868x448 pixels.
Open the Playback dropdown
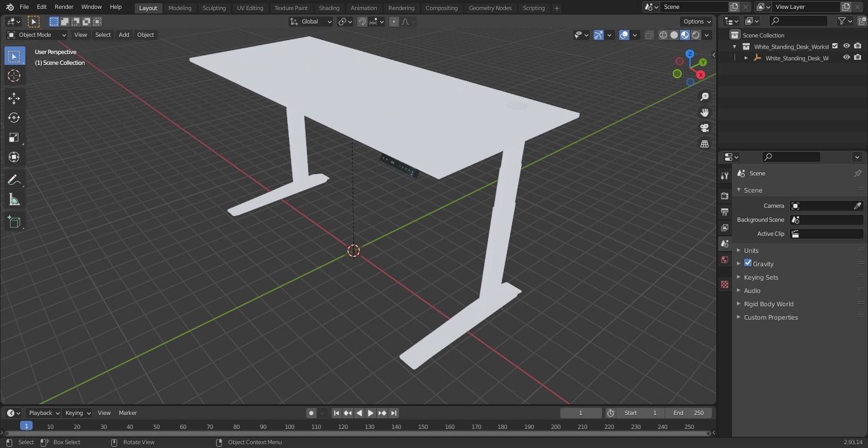[43, 413]
